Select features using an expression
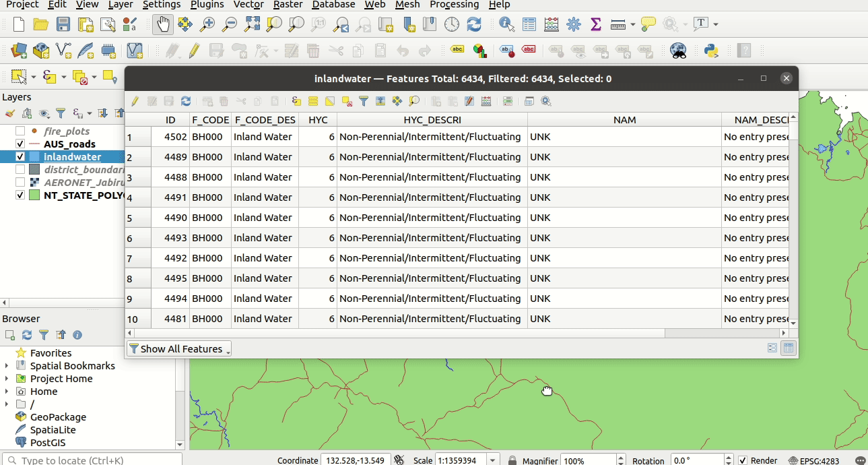 click(x=296, y=101)
